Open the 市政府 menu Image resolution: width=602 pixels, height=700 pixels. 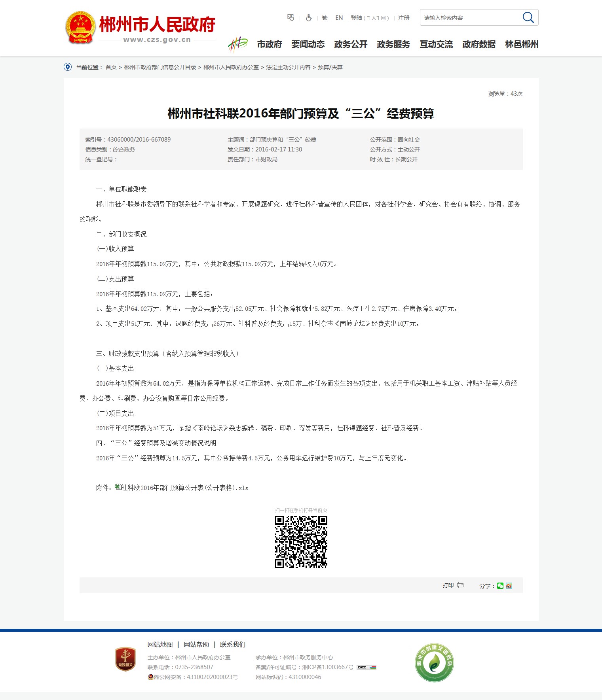pos(270,44)
